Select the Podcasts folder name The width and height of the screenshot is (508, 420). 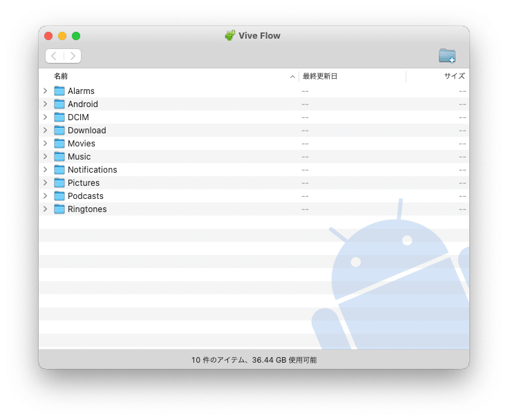86,196
